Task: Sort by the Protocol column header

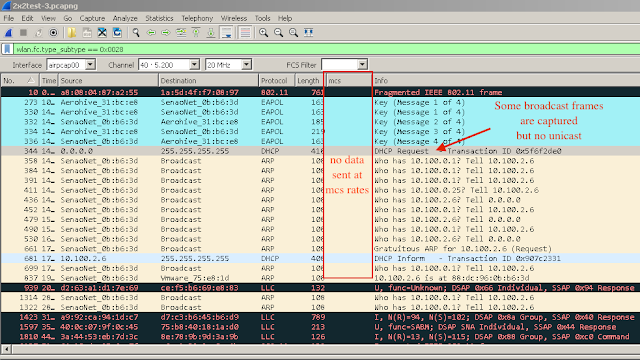Action: tap(276, 80)
